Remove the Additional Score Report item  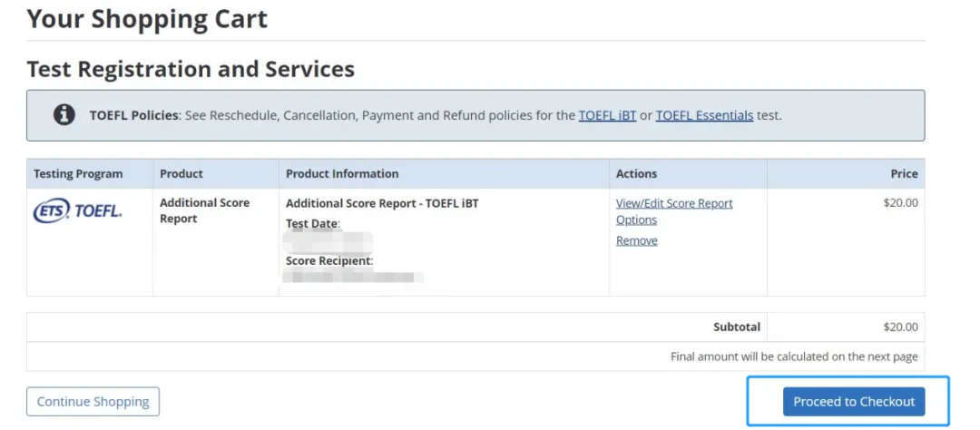(636, 240)
